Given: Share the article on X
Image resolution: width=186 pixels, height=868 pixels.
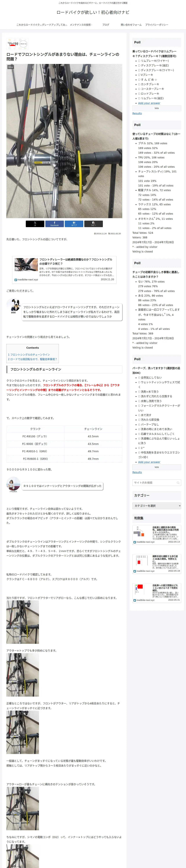Looking at the screenshot, I should (35, 224).
